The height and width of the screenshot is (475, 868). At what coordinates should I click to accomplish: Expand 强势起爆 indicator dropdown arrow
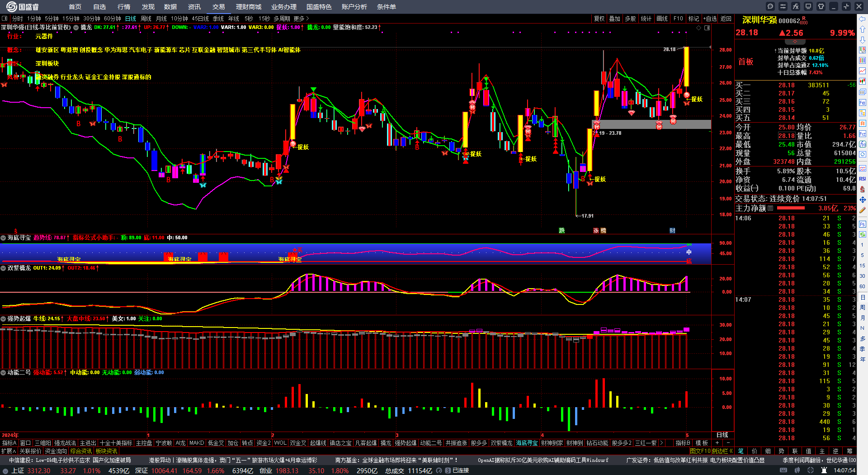coord(3,318)
